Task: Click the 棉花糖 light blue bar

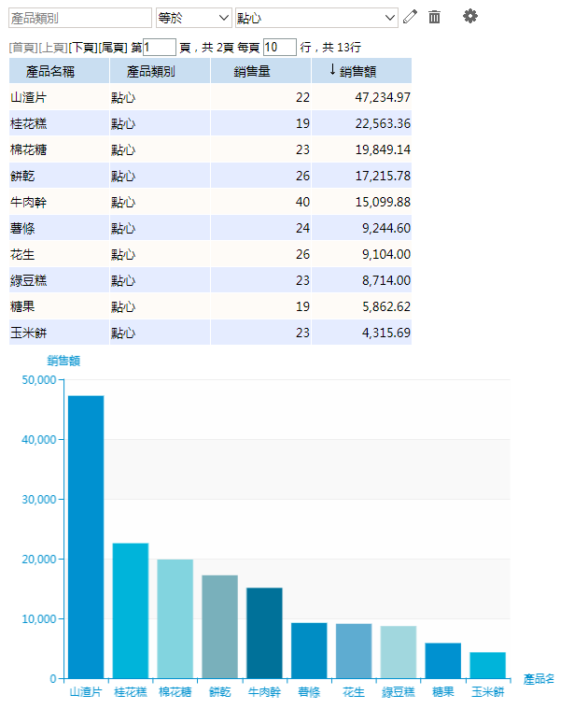Action: coord(175,618)
